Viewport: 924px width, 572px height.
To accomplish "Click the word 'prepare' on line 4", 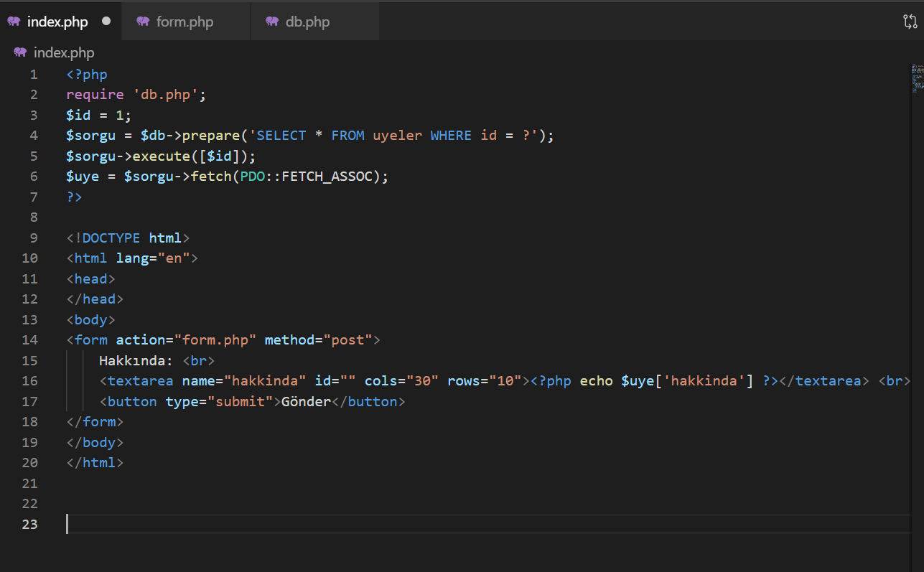I will click(x=211, y=136).
